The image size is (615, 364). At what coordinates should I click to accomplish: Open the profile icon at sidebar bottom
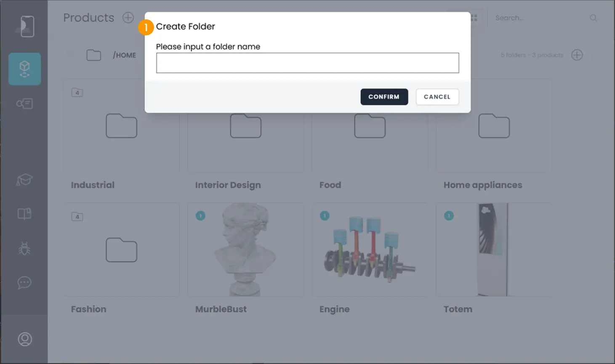coord(24,339)
